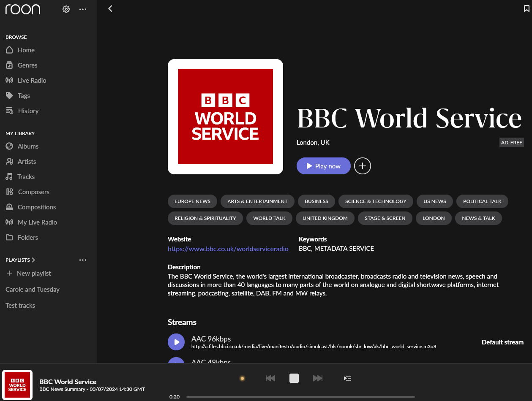Select the US News tag
The image size is (532, 401).
pos(435,201)
